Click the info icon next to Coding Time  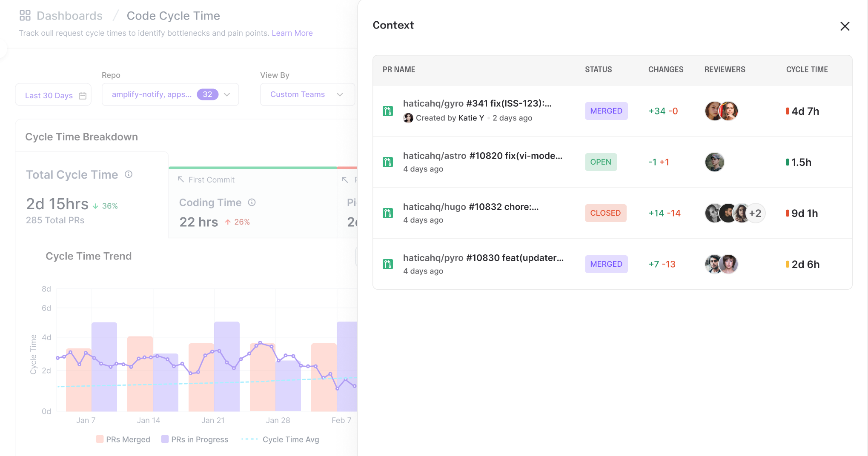252,202
